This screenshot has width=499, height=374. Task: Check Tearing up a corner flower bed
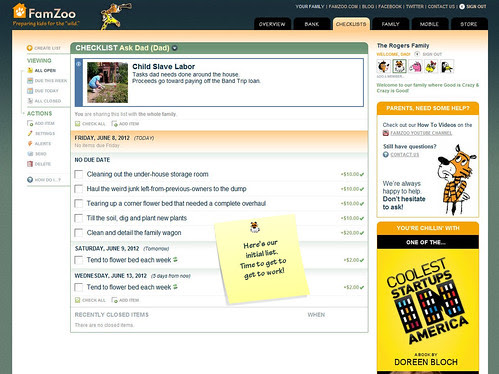(79, 203)
